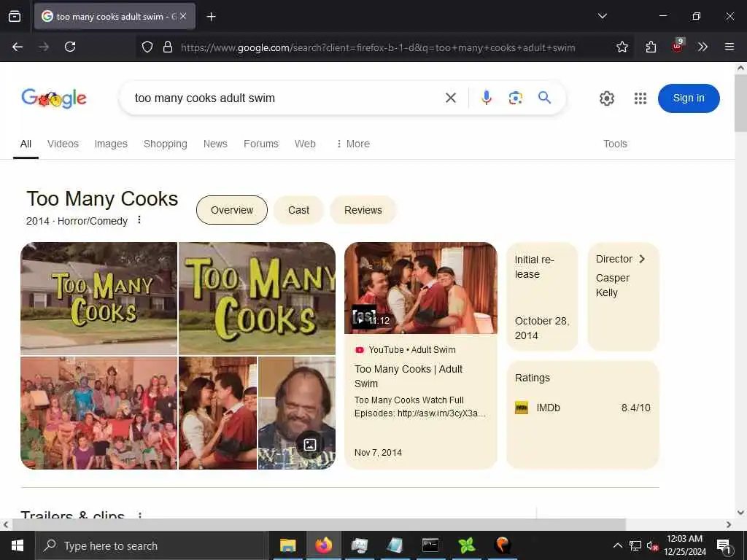
Task: Switch to Web results tab
Action: [x=305, y=144]
